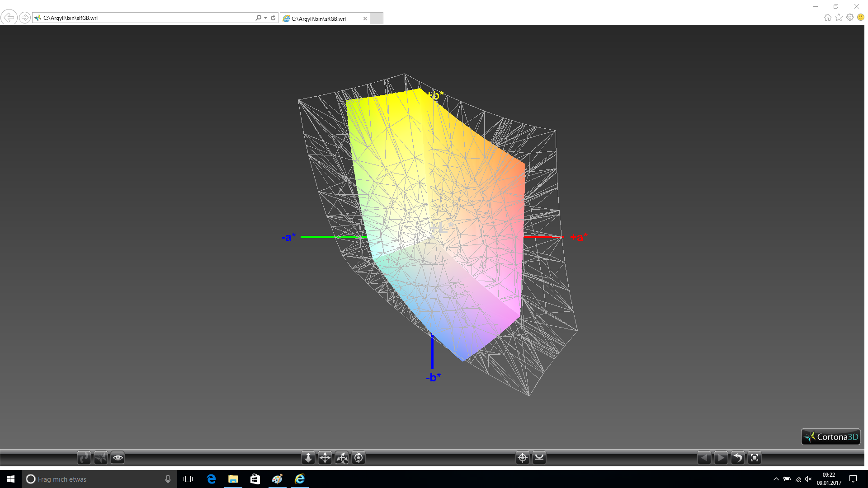The height and width of the screenshot is (488, 868).
Task: Click the Goto crosshair target icon
Action: (523, 458)
